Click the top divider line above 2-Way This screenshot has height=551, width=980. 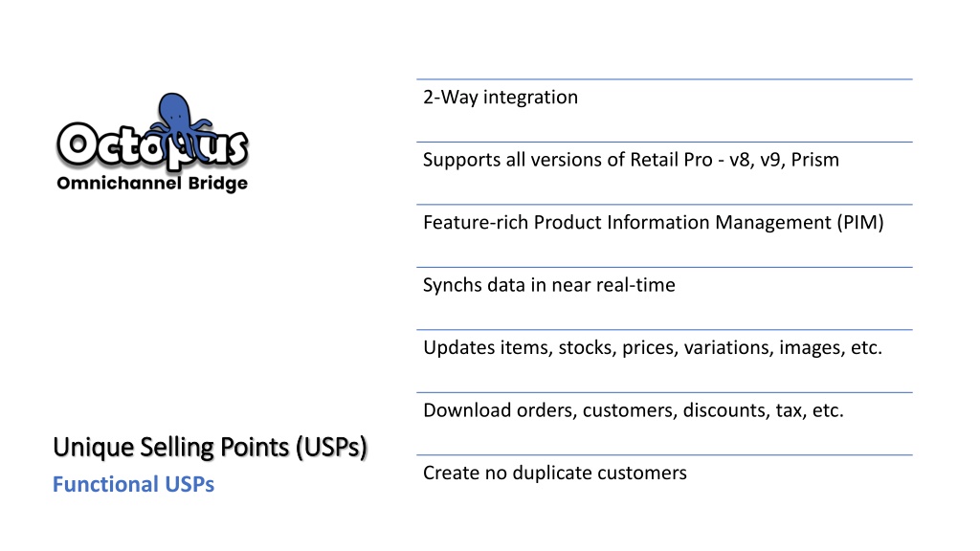click(664, 79)
